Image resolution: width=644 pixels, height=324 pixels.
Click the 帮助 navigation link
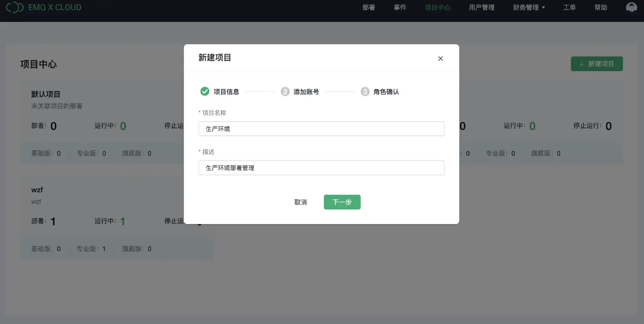click(600, 7)
